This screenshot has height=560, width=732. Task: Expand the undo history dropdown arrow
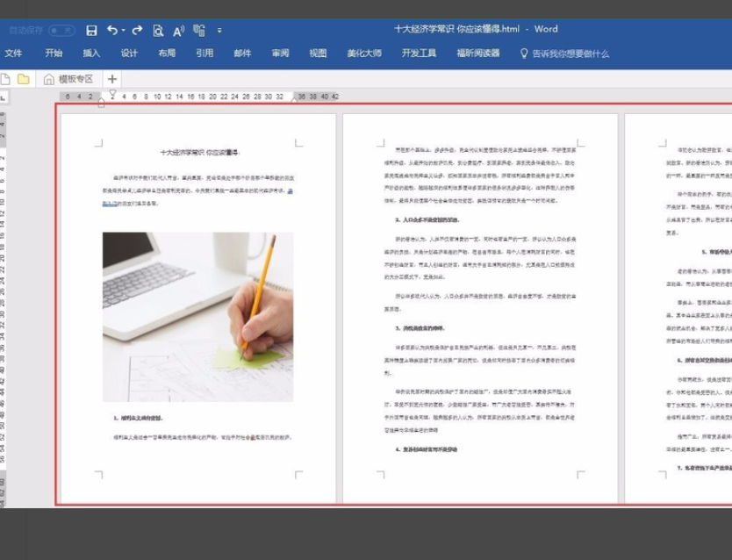pos(124,31)
